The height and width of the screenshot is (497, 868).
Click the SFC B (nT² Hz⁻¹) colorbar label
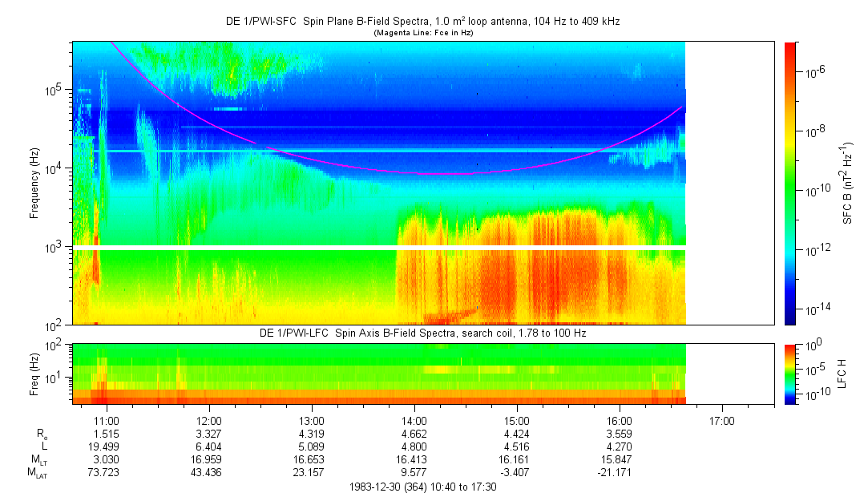848,183
